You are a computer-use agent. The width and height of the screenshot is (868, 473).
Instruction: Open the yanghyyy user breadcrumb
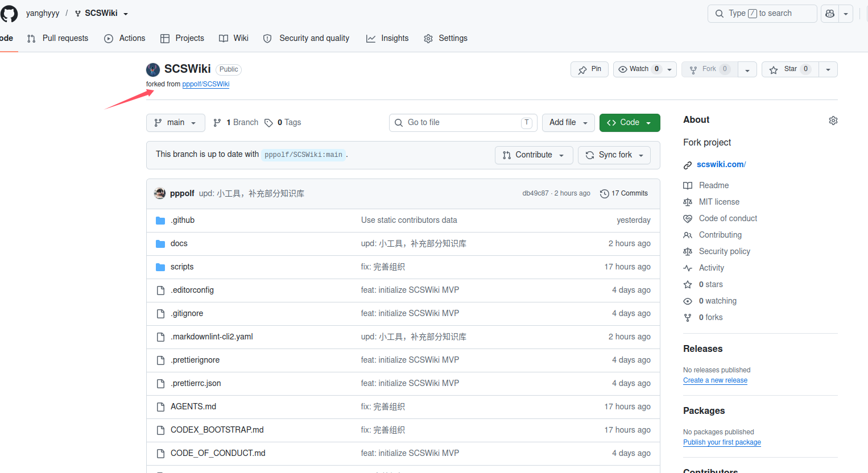[43, 14]
